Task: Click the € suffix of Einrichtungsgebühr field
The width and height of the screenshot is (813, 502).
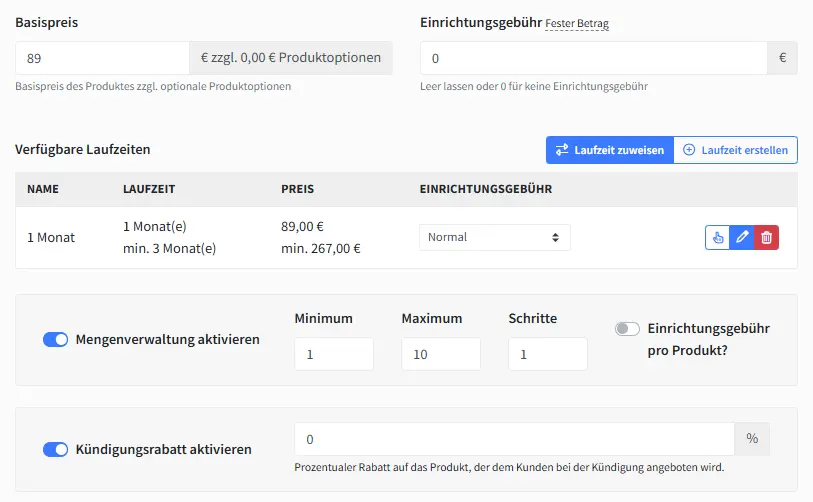Action: pos(782,58)
